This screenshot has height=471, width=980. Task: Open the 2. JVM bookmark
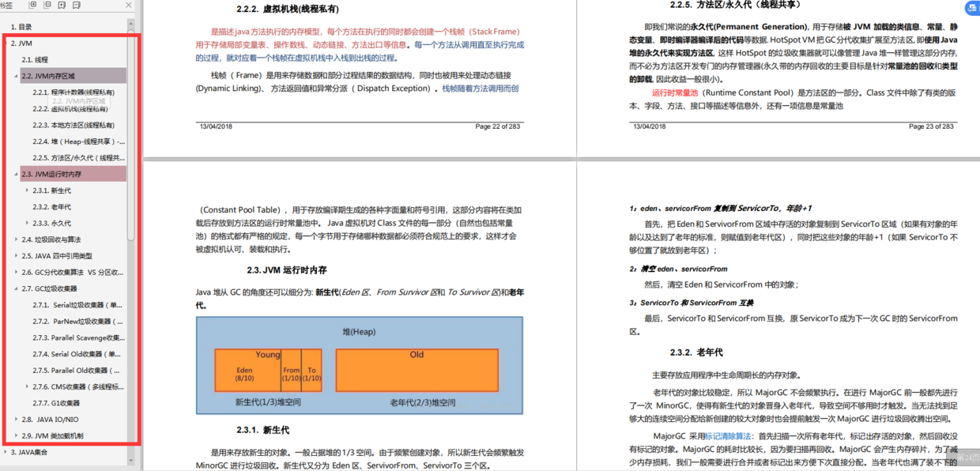click(x=21, y=43)
